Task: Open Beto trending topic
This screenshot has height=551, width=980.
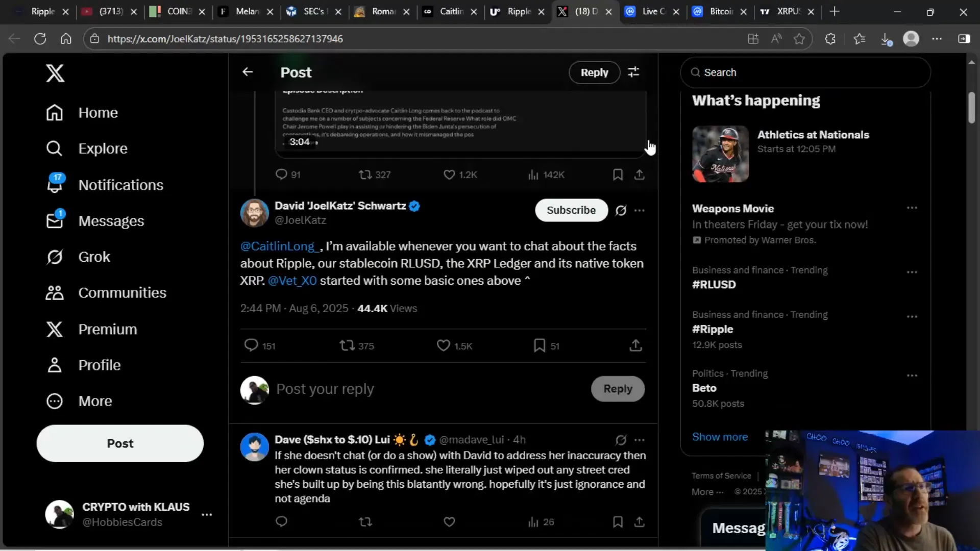Action: tap(704, 388)
